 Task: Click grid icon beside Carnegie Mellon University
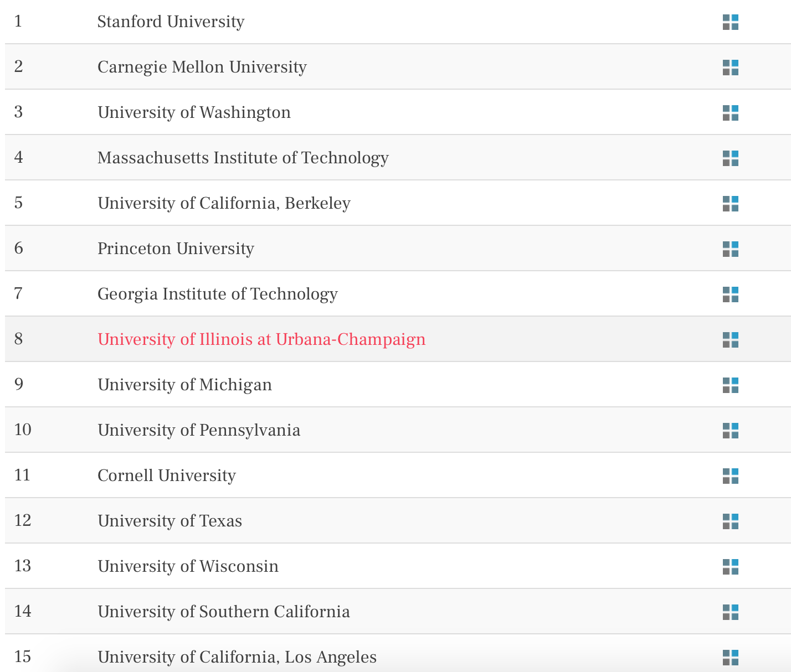[x=731, y=68]
